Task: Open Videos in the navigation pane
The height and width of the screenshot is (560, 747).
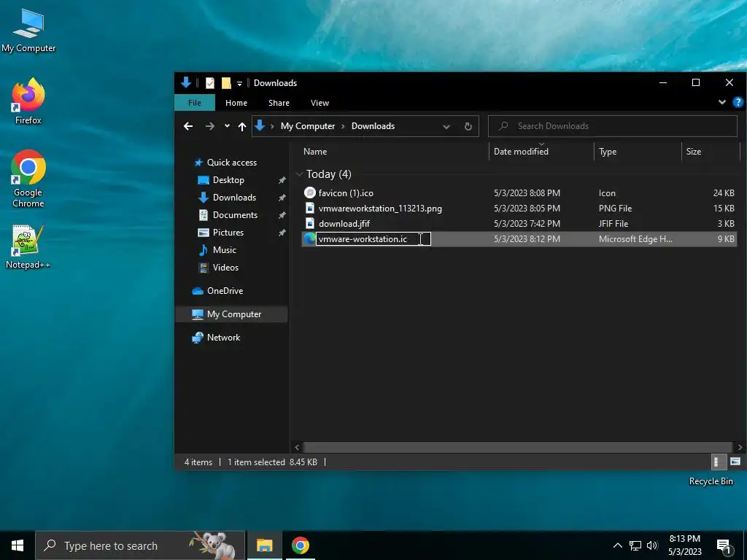Action: point(225,268)
